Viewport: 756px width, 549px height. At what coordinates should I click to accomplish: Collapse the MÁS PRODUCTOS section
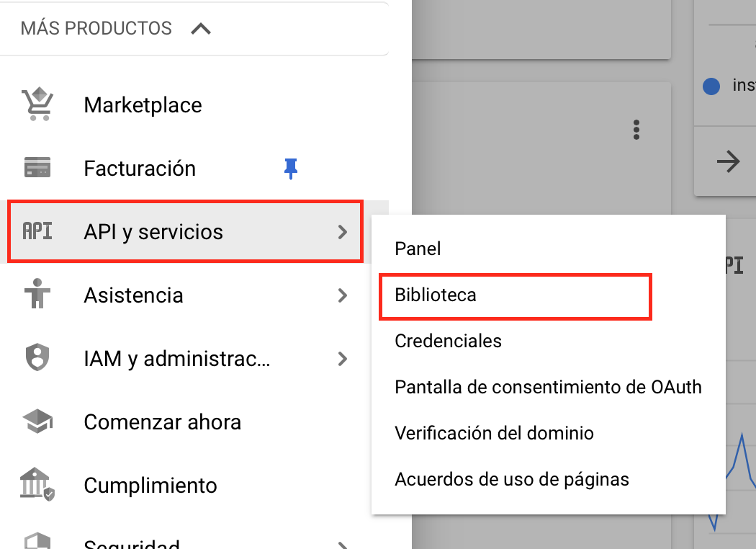(x=201, y=29)
